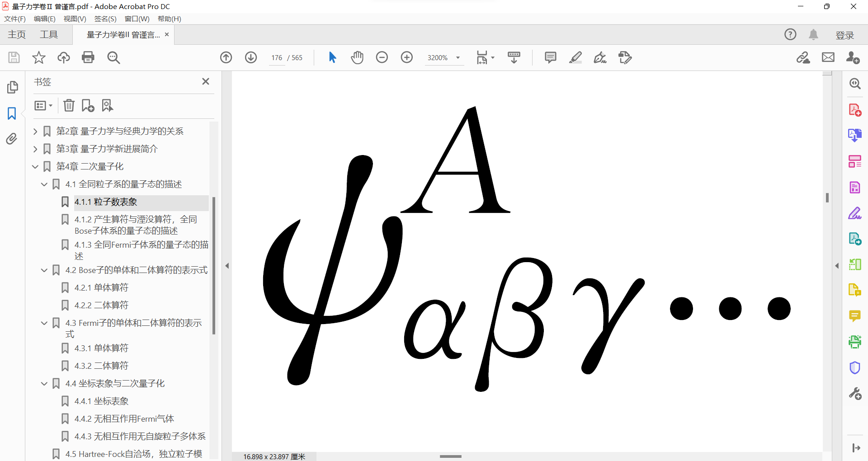Go to previous page with up arrow
This screenshot has height=461, width=868.
[226, 57]
